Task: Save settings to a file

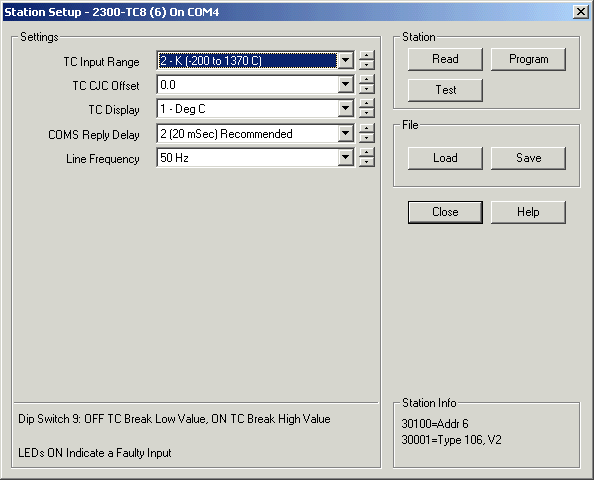Action: [528, 158]
